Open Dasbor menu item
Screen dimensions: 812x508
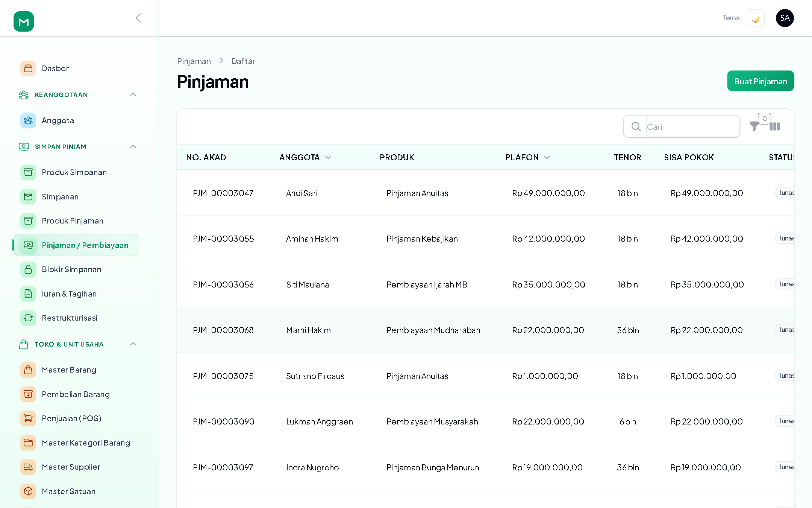55,68
